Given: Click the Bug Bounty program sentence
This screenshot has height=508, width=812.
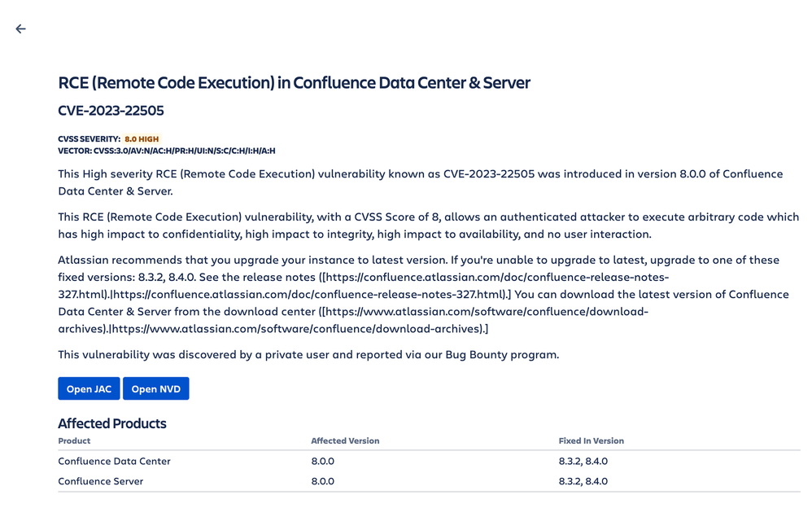Looking at the screenshot, I should point(308,355).
